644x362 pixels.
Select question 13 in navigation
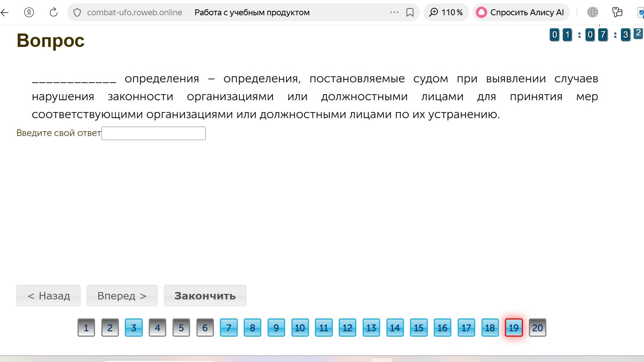point(371,328)
